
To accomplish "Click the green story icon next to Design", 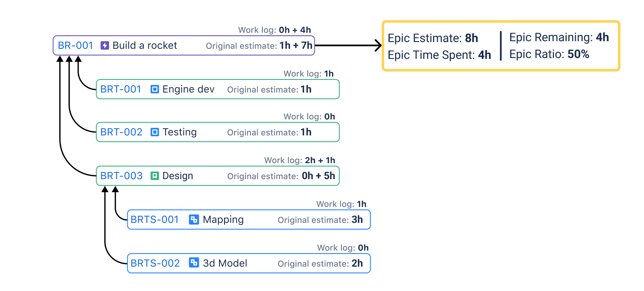I will [x=155, y=176].
